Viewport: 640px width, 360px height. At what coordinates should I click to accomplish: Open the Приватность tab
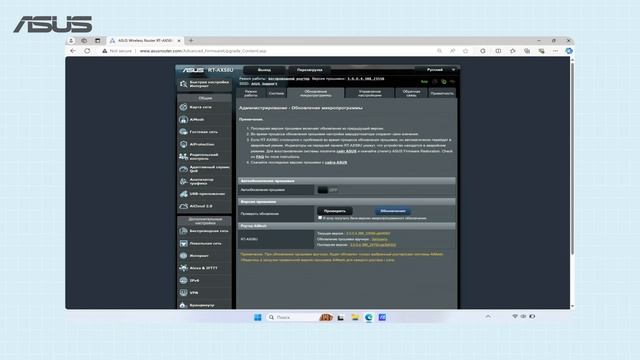point(442,93)
